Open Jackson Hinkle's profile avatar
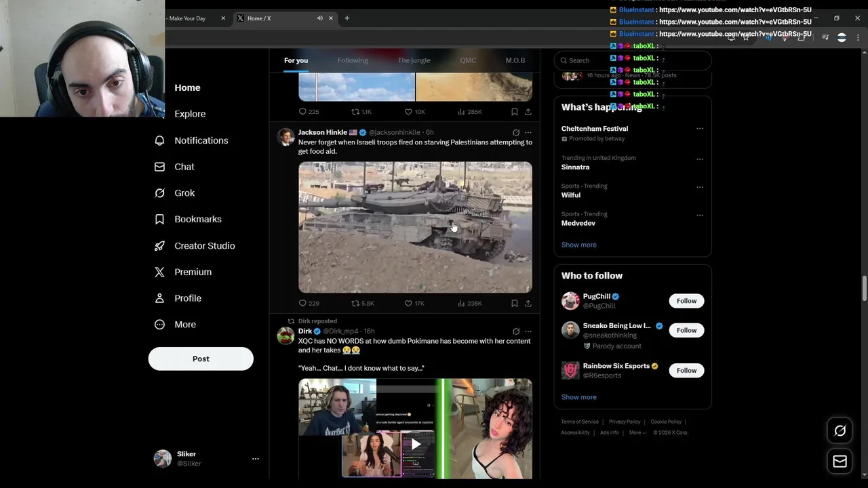 [x=285, y=136]
